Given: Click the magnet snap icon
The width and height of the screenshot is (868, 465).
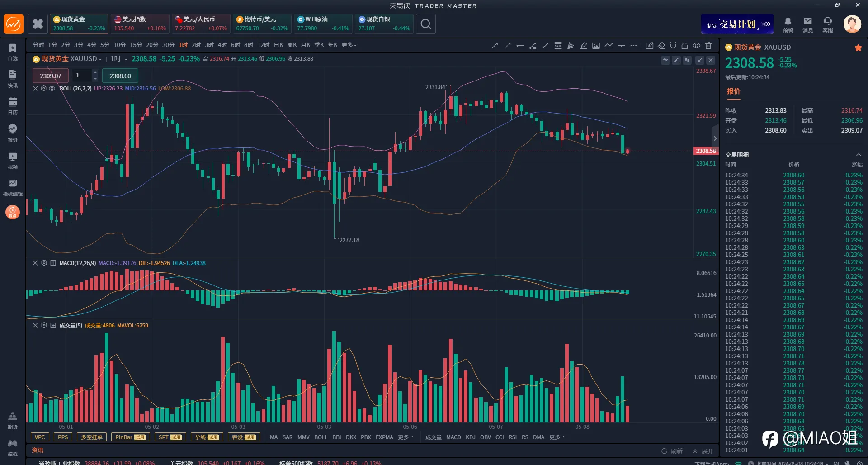Looking at the screenshot, I should click(x=673, y=45).
